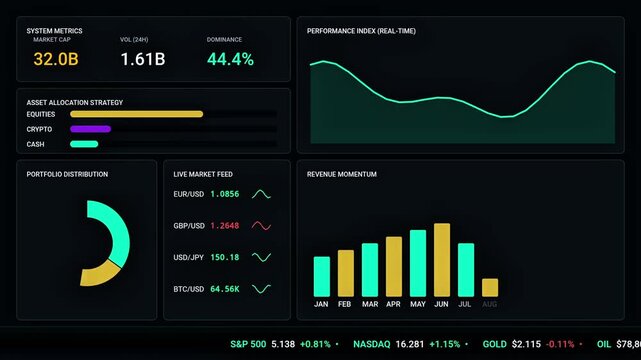Image resolution: width=641 pixels, height=360 pixels.
Task: Click the GOLD price $2.115
Action: pos(526,344)
